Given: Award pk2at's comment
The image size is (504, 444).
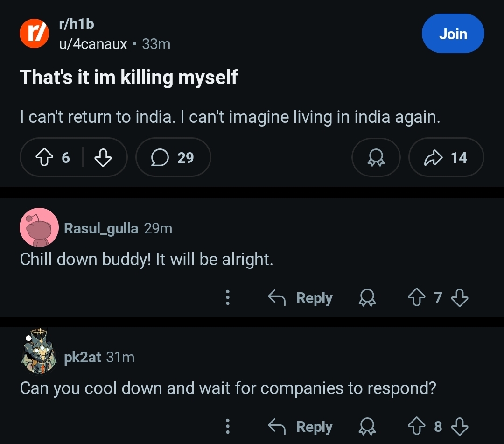Looking at the screenshot, I should pos(367,426).
